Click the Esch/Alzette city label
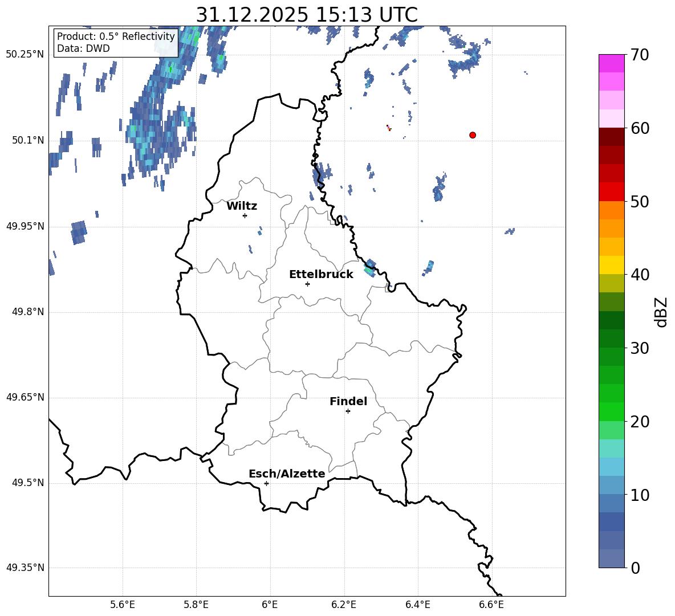Screen dimensions: 675x616 287,474
